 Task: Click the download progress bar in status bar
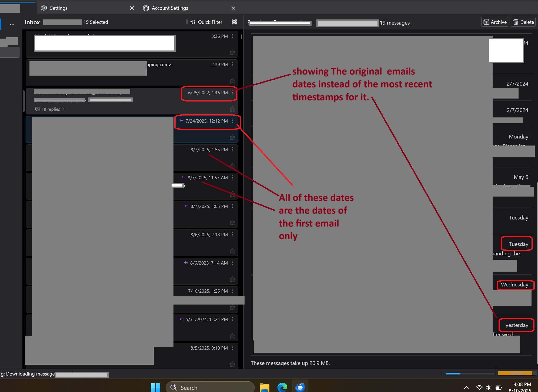click(469, 374)
